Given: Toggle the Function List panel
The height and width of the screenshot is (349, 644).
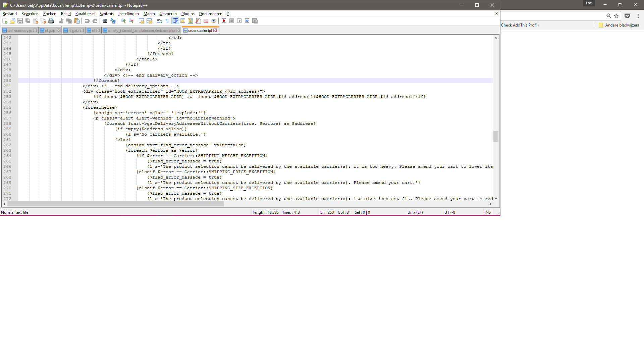Looking at the screenshot, I should tap(198, 21).
